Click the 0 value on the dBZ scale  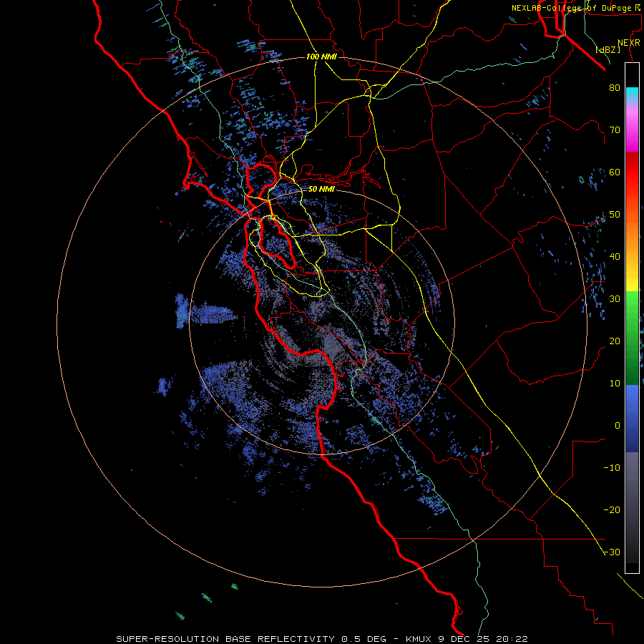618,426
